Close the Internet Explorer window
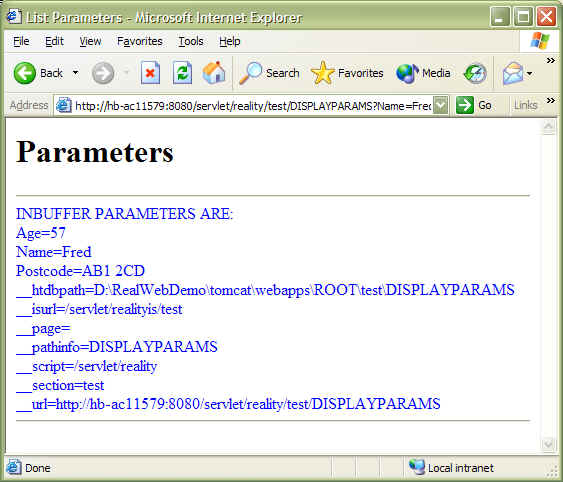Viewport: 563px width, 482px height. (546, 17)
